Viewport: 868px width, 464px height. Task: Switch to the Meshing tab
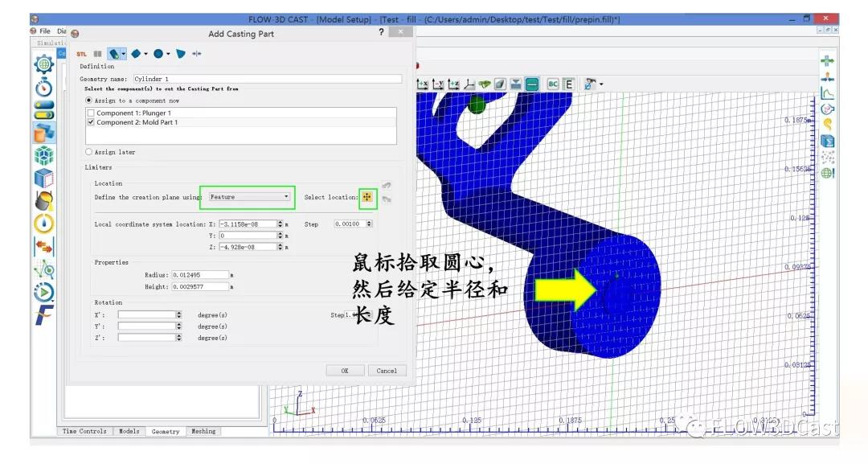[x=203, y=432]
